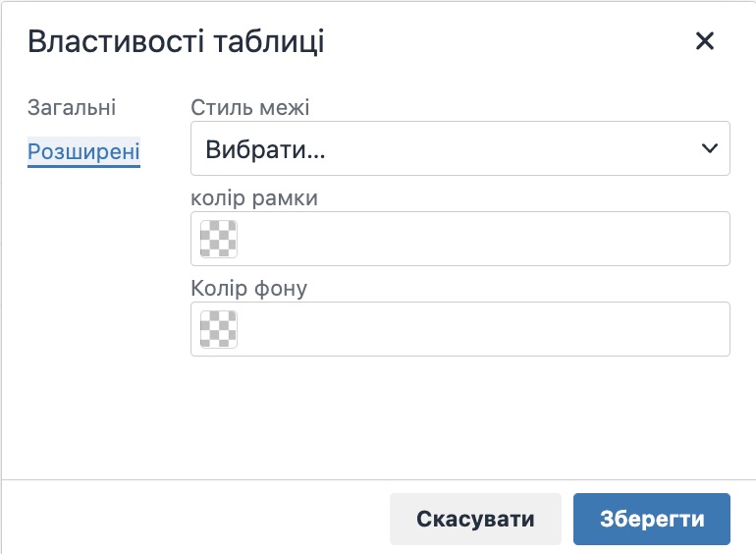Screen dimensions: 756x554
Task: Click the empty area below the Колір фону field
Action: point(459,413)
